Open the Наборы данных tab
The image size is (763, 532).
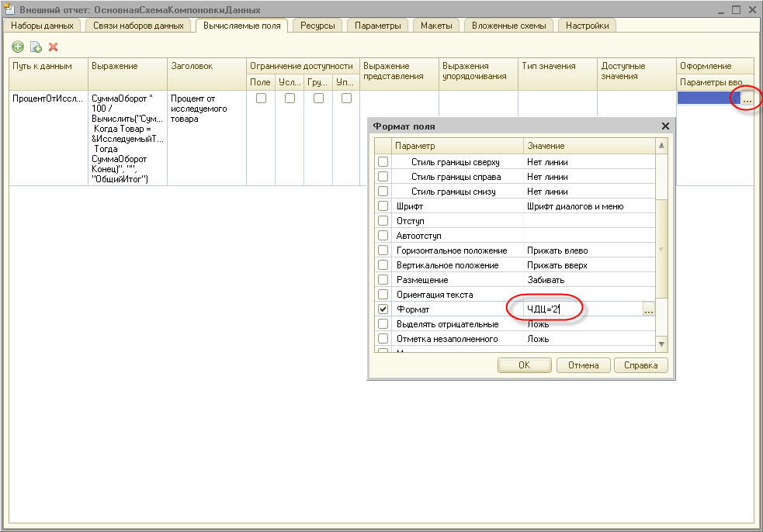pos(42,26)
